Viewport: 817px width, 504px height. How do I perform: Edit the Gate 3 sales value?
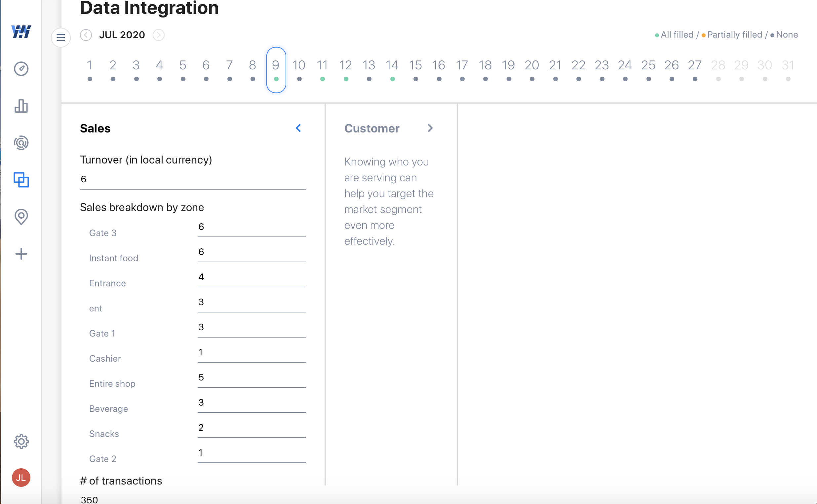(252, 227)
